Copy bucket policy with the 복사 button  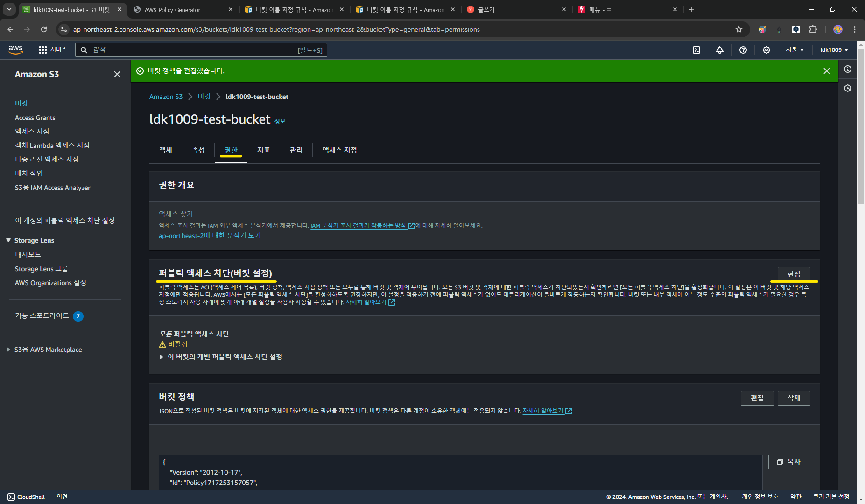[x=789, y=462]
